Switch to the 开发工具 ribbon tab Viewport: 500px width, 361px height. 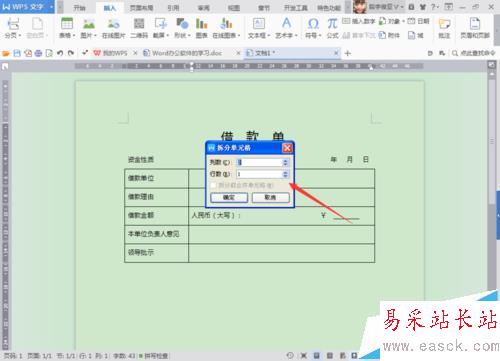pos(295,8)
